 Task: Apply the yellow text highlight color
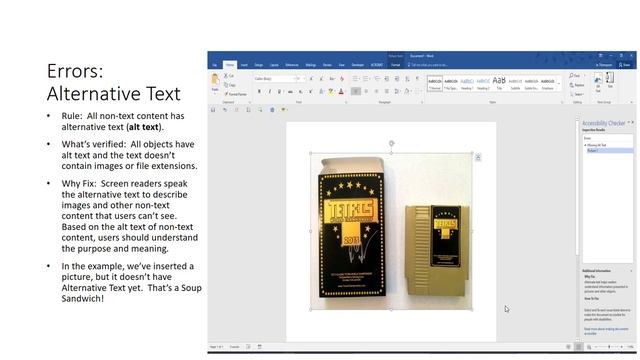331,91
